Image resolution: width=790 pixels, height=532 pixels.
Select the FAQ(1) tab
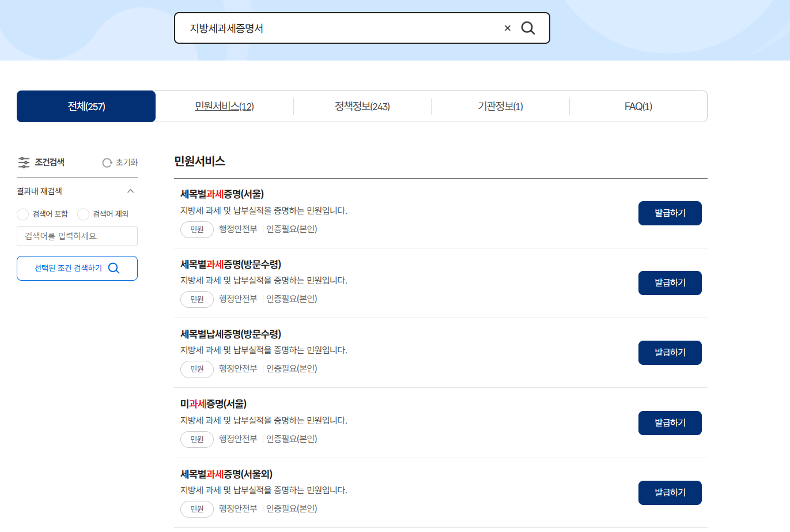pos(638,106)
